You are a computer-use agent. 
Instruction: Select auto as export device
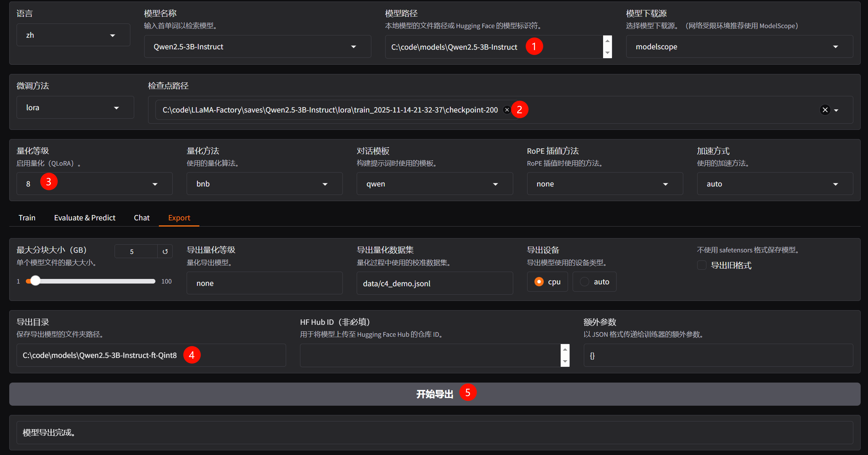coord(585,282)
